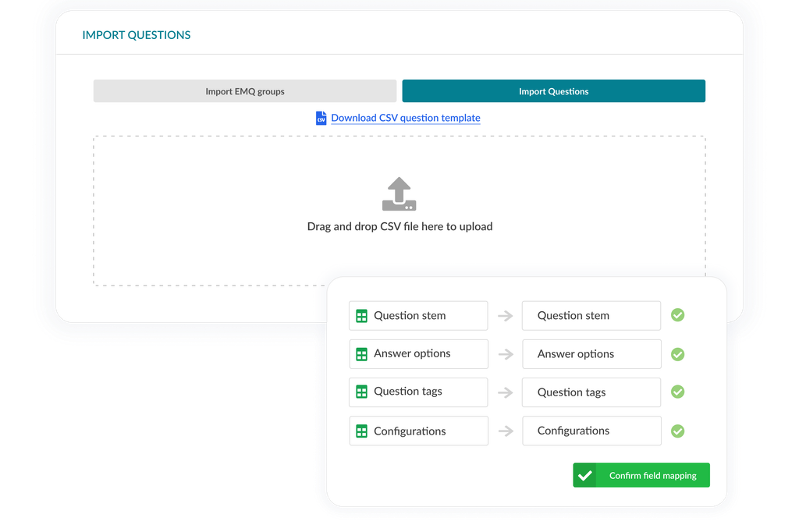Click the arrow between Question stem fields
The image size is (799, 532).
pos(504,315)
